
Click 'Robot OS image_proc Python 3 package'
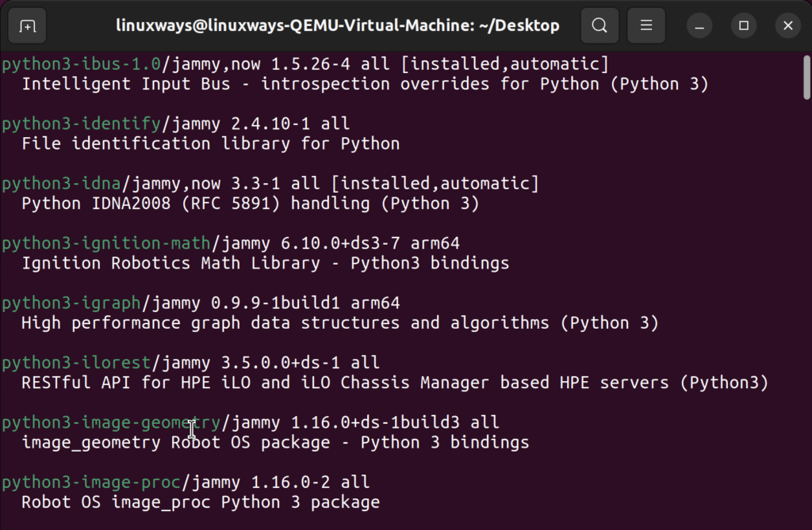(x=201, y=502)
